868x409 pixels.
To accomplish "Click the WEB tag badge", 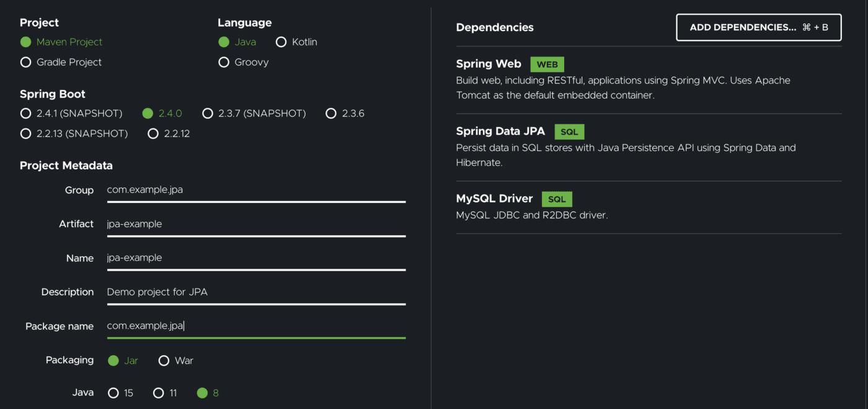I will point(547,65).
